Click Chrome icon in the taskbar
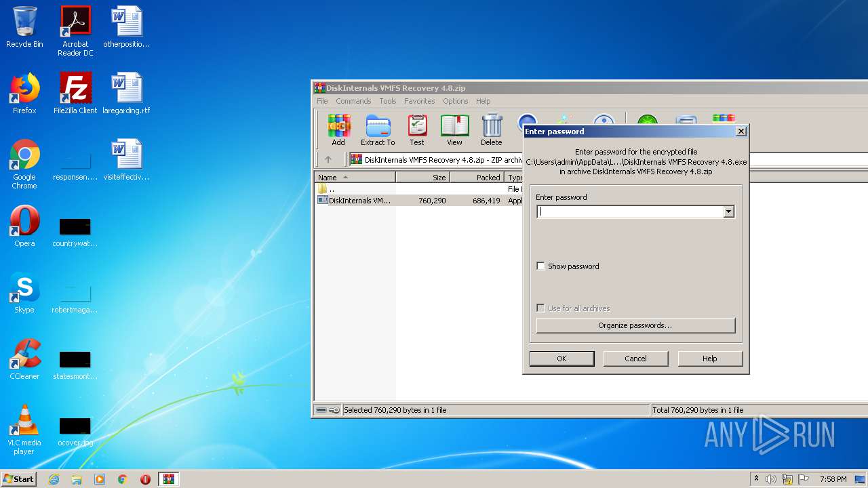Screen dimensions: 868x488 tap(123, 479)
